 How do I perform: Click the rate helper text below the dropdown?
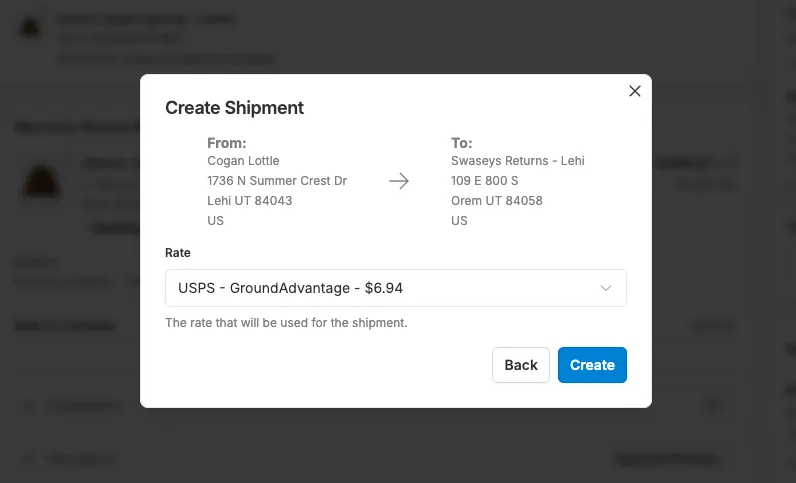click(x=286, y=323)
